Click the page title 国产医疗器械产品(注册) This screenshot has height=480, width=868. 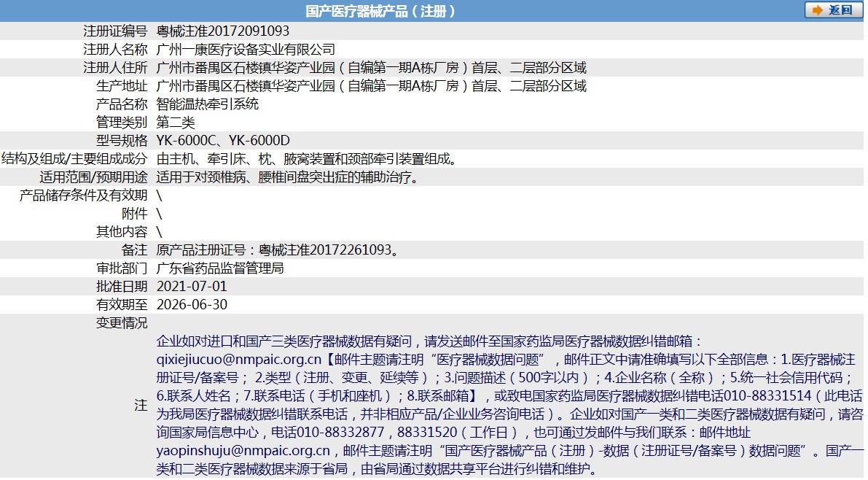380,11
